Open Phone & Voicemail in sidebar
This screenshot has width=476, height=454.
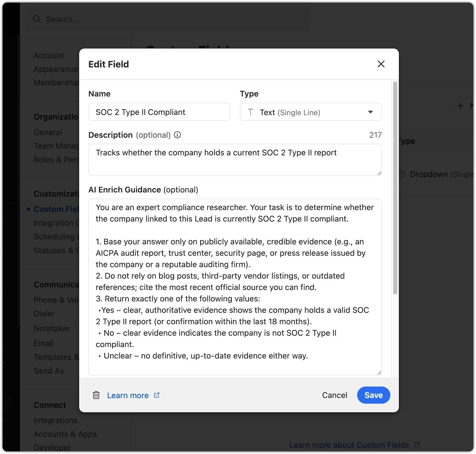click(x=56, y=300)
